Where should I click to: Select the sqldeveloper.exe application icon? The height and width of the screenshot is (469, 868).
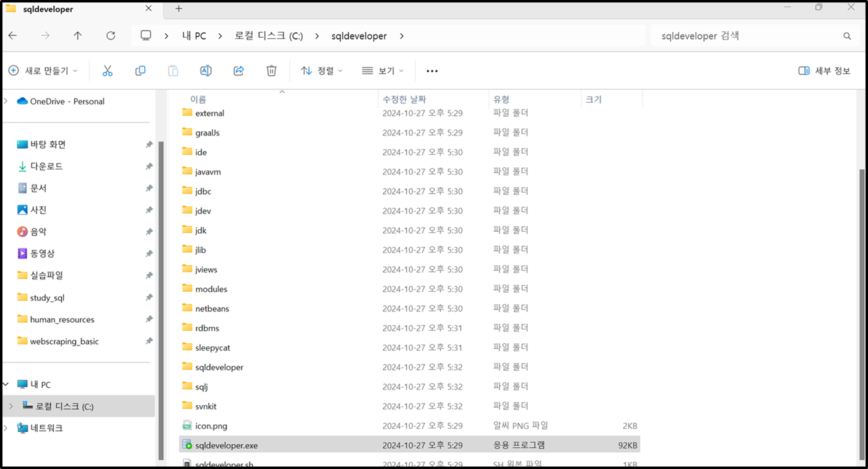pyautogui.click(x=187, y=445)
